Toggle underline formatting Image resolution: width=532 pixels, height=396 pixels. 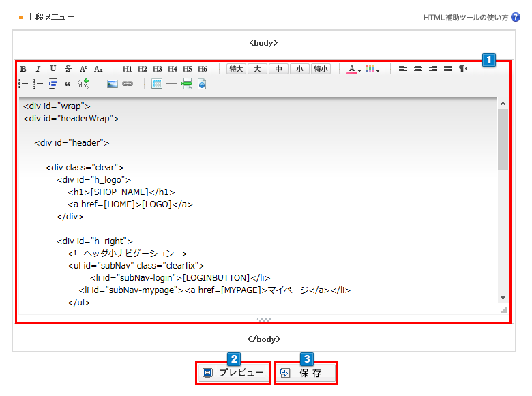pyautogui.click(x=53, y=69)
